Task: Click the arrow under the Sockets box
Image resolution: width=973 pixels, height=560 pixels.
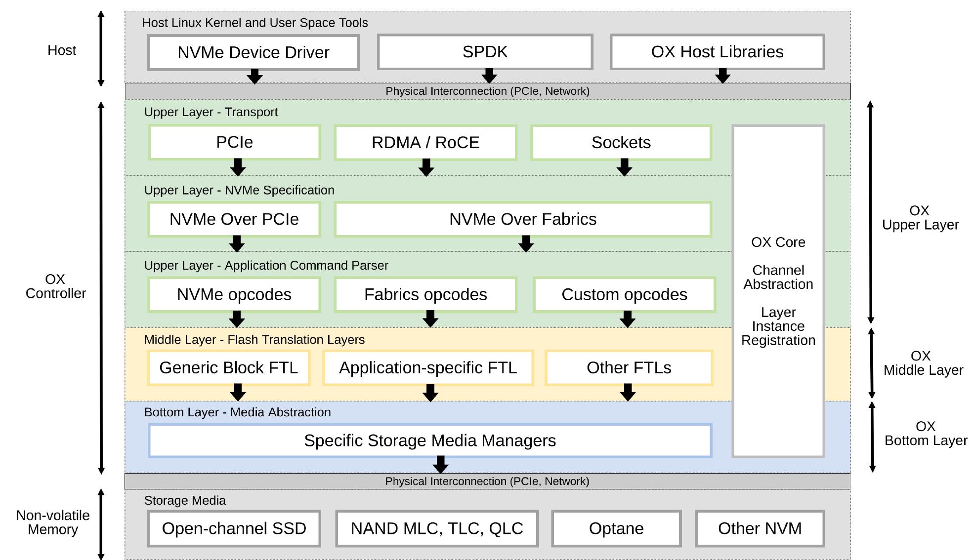Action: (x=625, y=167)
